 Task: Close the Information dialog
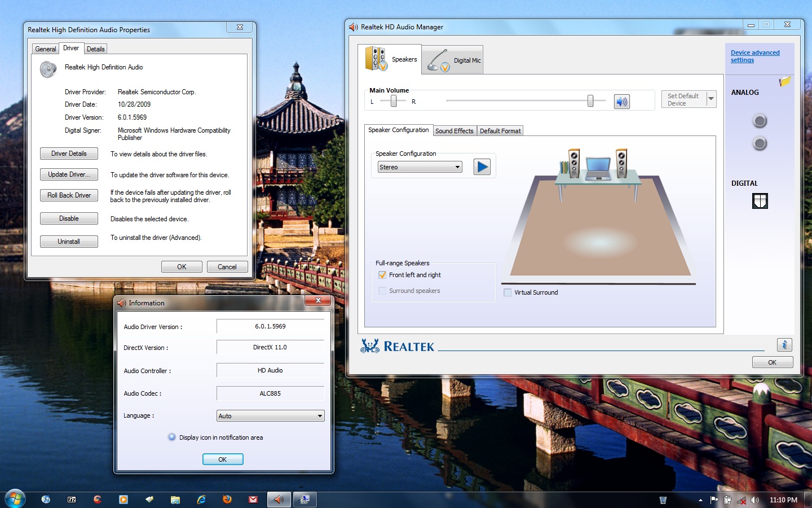tap(318, 300)
